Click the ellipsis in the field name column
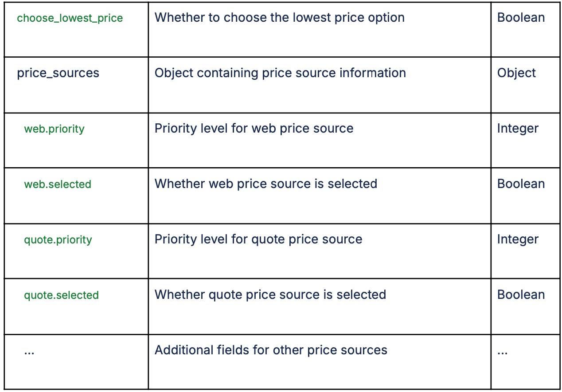 29,353
